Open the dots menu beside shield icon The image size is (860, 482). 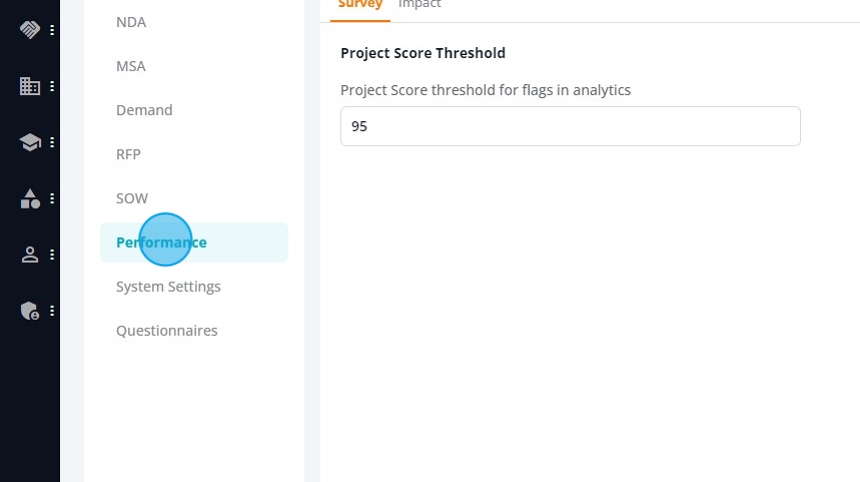tap(52, 311)
